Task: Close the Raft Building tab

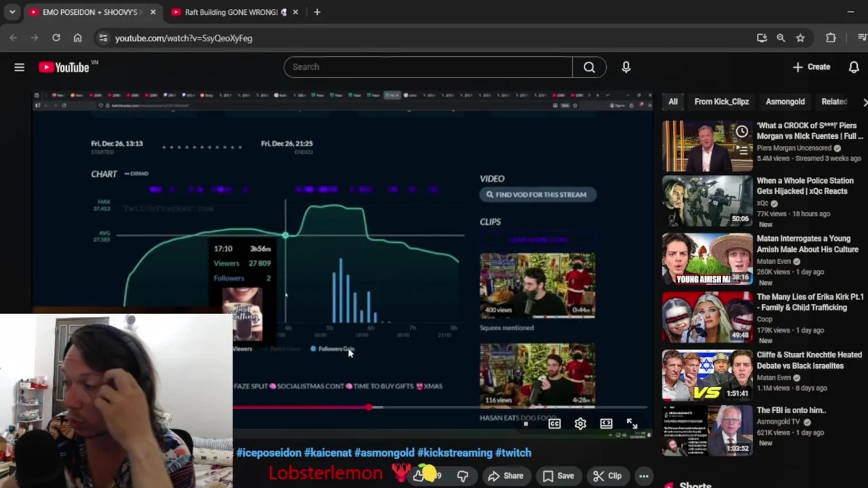Action: tap(295, 12)
